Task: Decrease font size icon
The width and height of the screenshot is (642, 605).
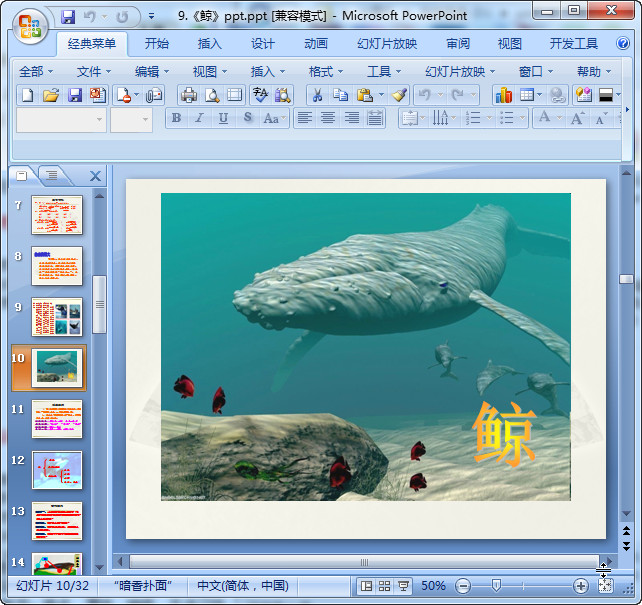Action: pos(601,118)
